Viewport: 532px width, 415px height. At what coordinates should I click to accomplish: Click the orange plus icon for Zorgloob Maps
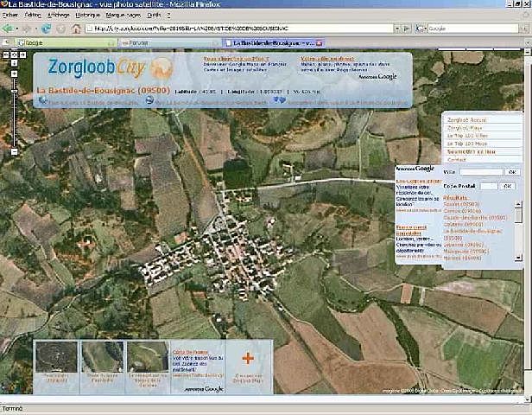(249, 358)
